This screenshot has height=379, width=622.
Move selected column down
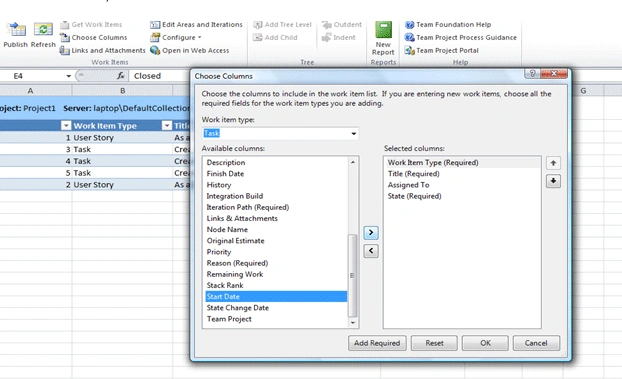point(553,181)
